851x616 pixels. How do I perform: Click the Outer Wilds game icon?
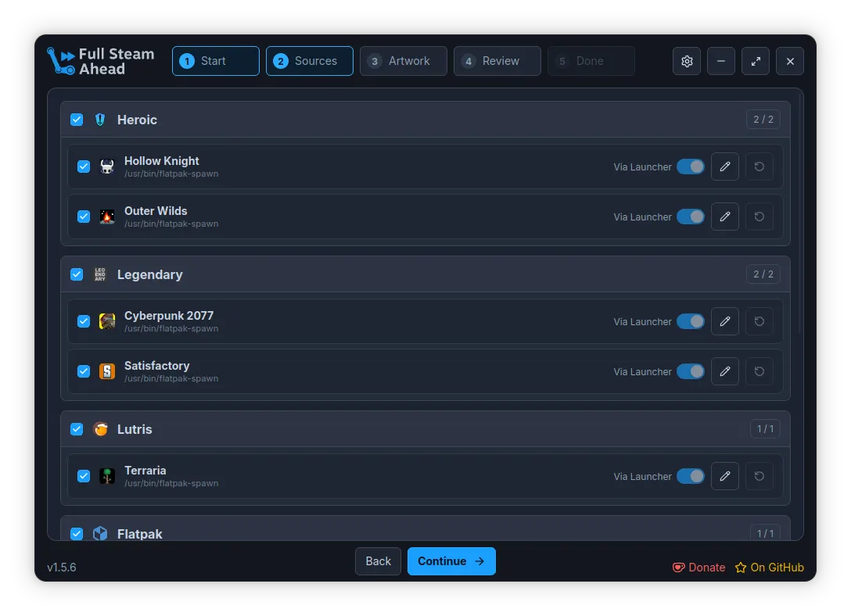(x=107, y=217)
